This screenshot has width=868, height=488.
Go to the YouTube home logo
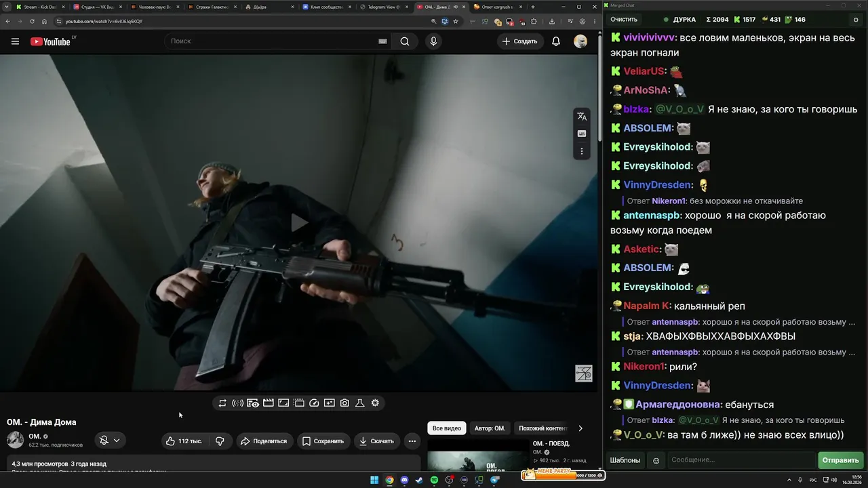pyautogui.click(x=50, y=41)
